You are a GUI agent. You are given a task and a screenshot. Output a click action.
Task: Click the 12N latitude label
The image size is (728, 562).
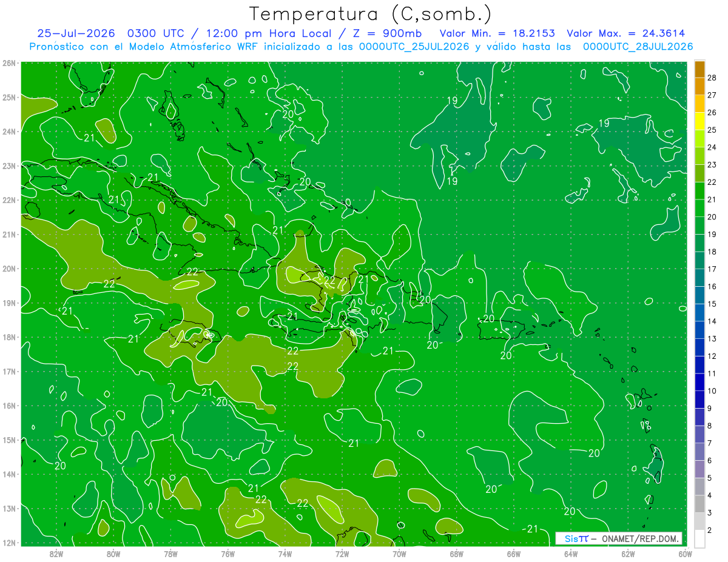click(9, 543)
